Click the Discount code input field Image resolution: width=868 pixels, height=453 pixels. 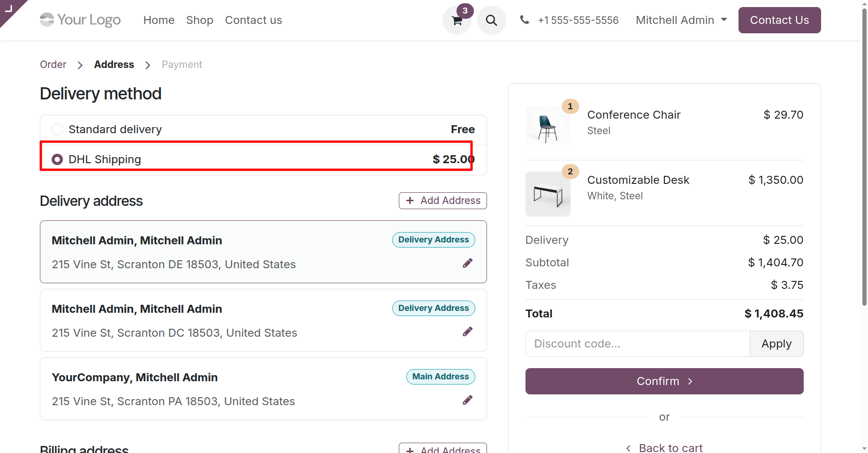click(x=637, y=344)
